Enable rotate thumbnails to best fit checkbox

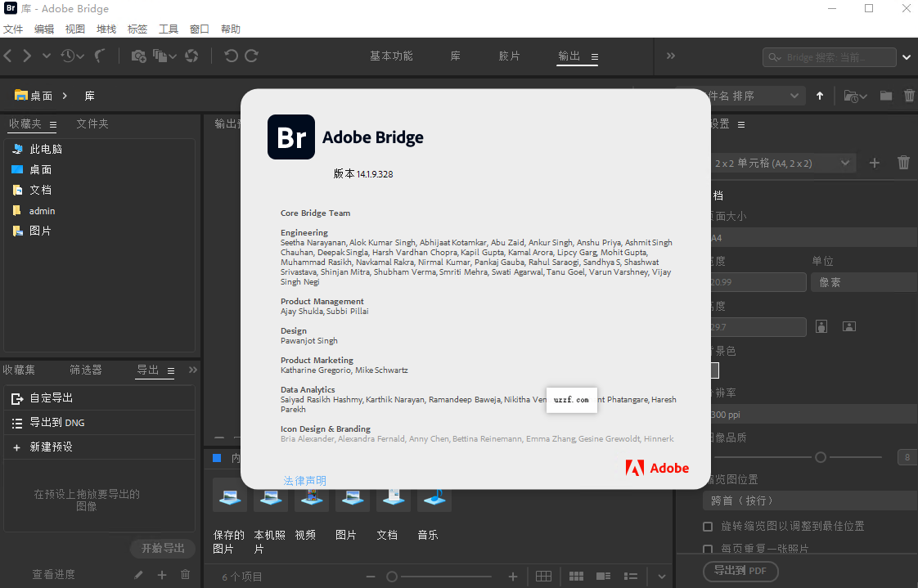pyautogui.click(x=709, y=527)
